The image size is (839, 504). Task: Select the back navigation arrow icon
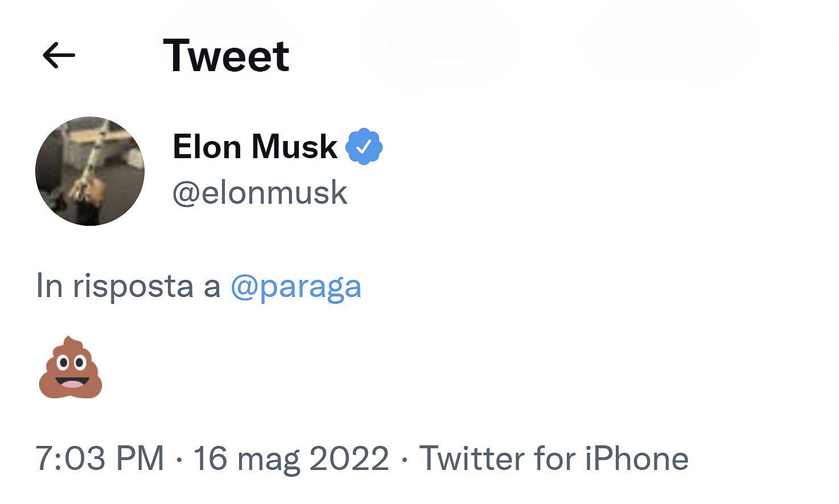click(x=59, y=55)
